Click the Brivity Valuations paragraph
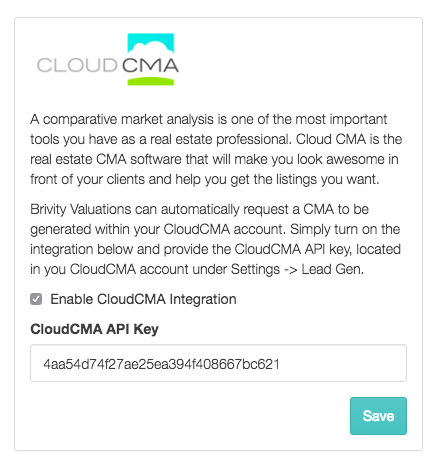435x467 pixels. (215, 239)
